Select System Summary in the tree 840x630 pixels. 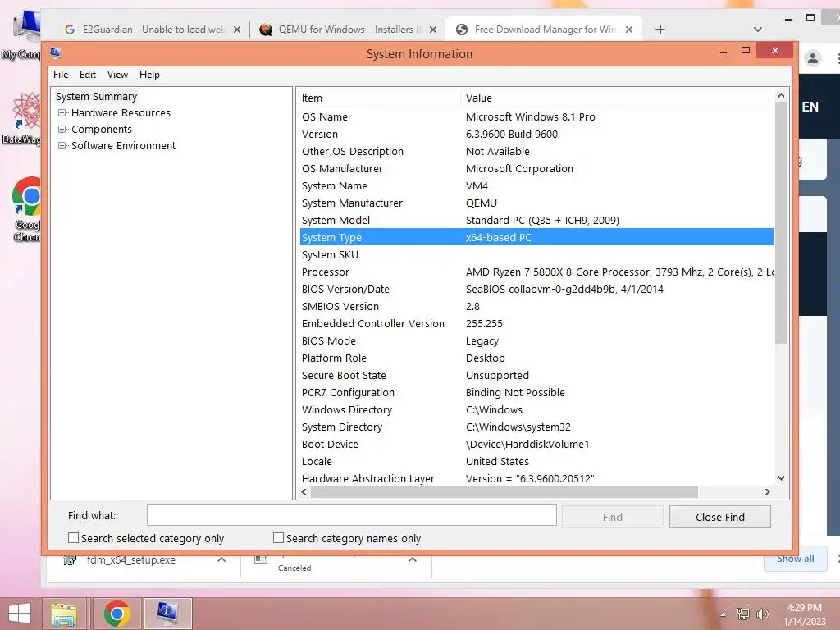click(97, 97)
